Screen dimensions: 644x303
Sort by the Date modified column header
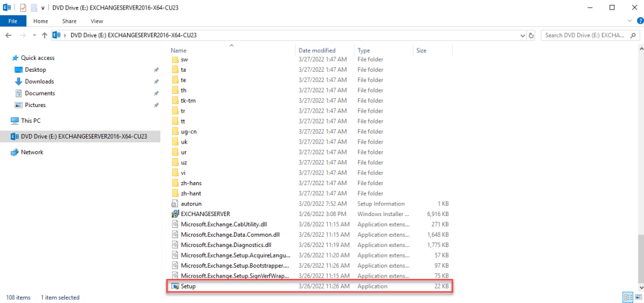pyautogui.click(x=317, y=50)
